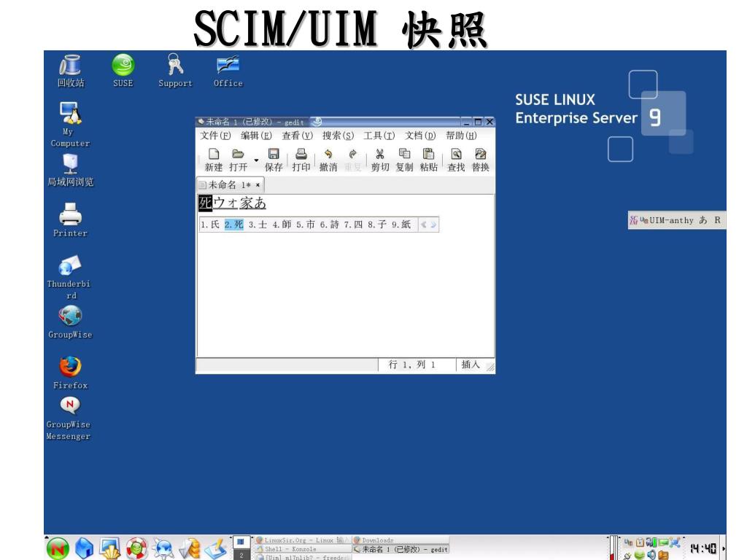The width and height of the screenshot is (747, 560).
Task: Click the 替换 (Replace) toolbar icon
Action: (x=480, y=160)
